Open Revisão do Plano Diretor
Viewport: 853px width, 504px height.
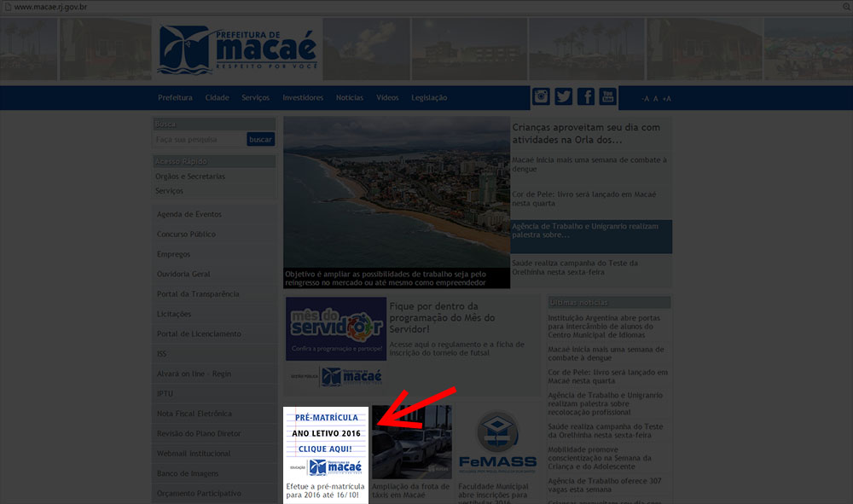[x=199, y=434]
